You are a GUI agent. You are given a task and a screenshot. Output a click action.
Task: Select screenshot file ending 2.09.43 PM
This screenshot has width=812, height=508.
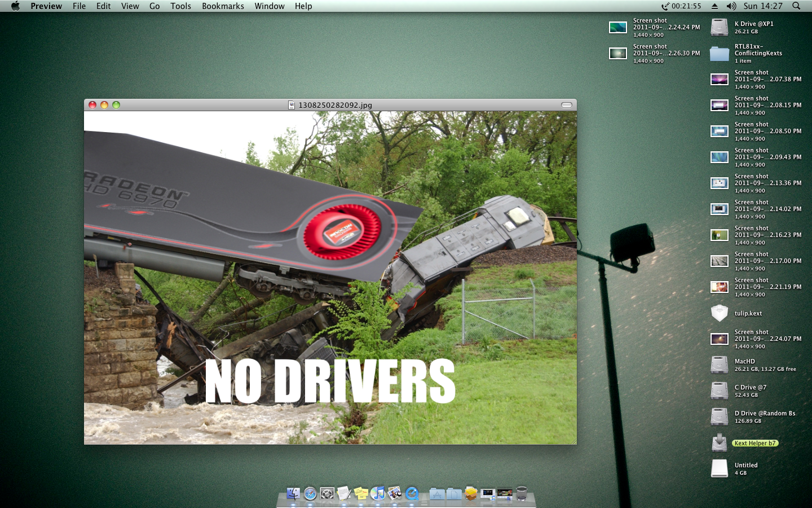pyautogui.click(x=720, y=157)
